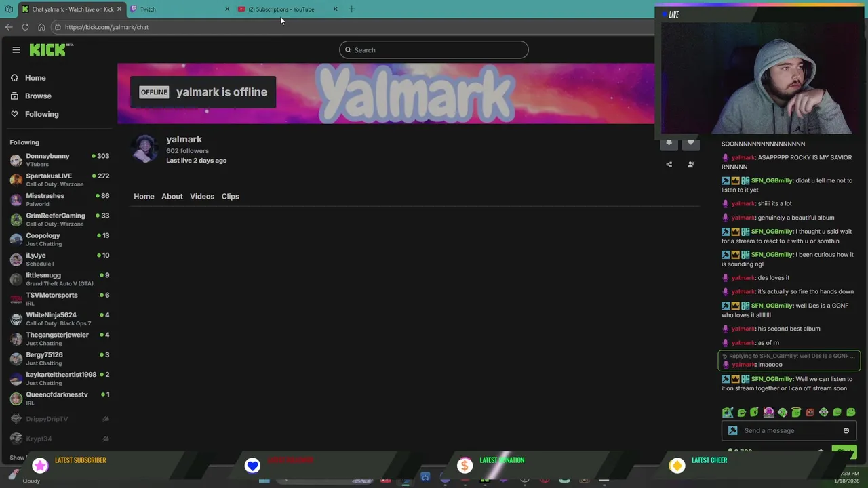Click the user icon beside share
Image resolution: width=868 pixels, height=488 pixels.
pos(690,165)
